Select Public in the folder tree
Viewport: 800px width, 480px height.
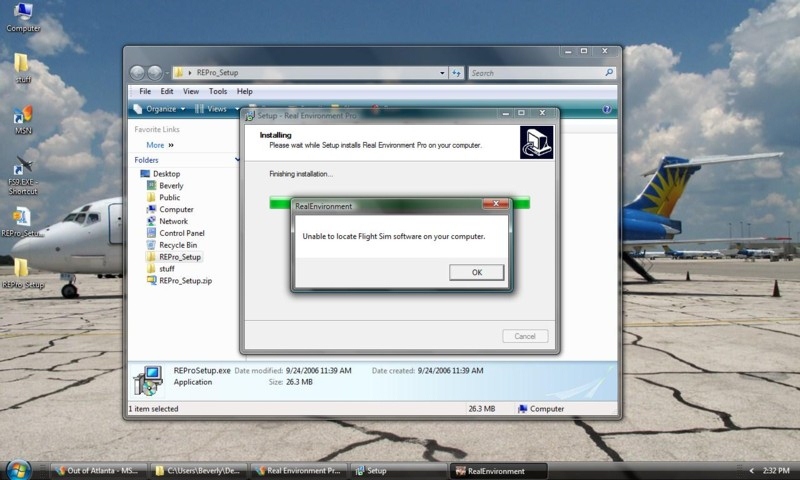163,197
